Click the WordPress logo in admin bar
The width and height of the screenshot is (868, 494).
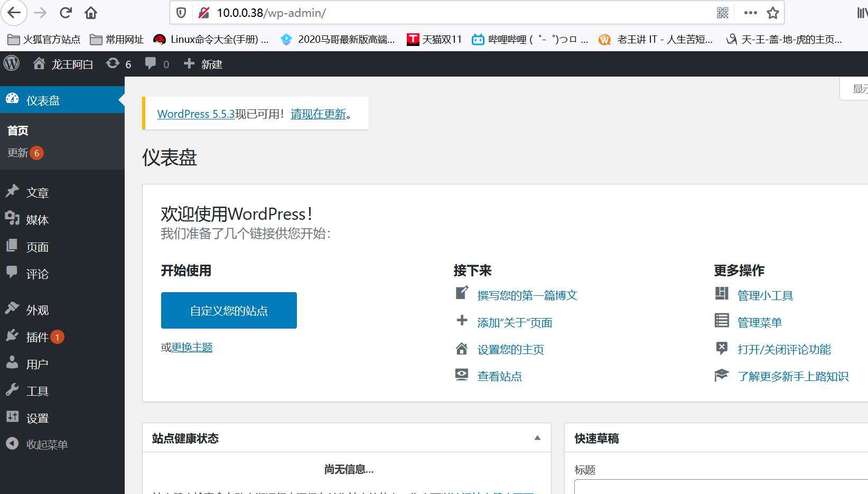12,64
